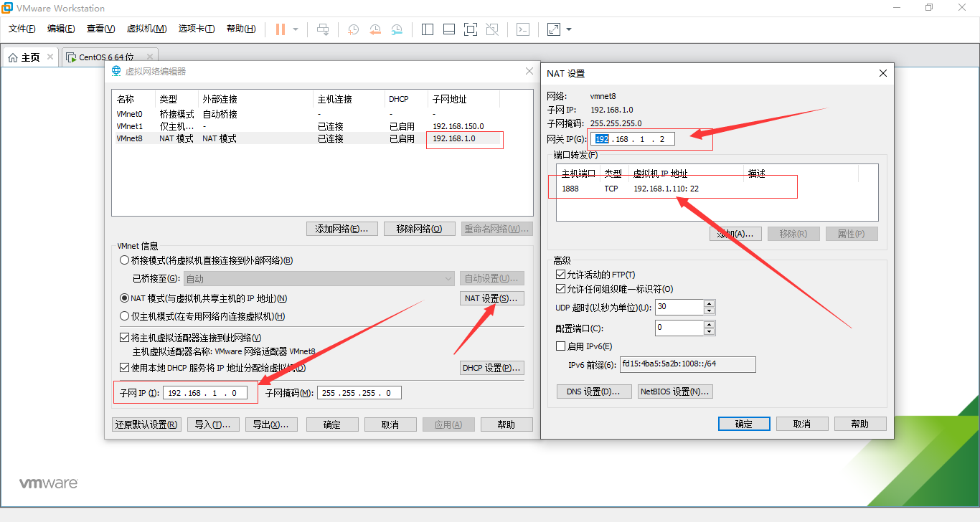Expand the dropdown beside the stretch display icon

(x=569, y=29)
